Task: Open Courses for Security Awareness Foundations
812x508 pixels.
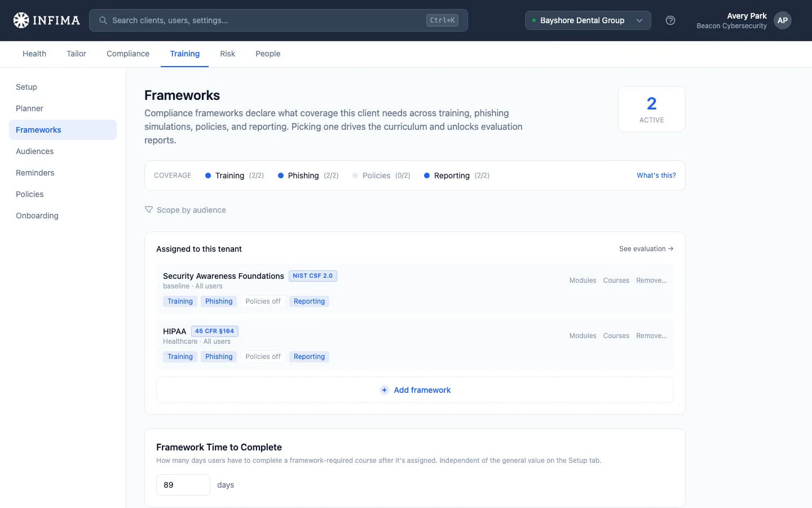Action: pyautogui.click(x=616, y=281)
